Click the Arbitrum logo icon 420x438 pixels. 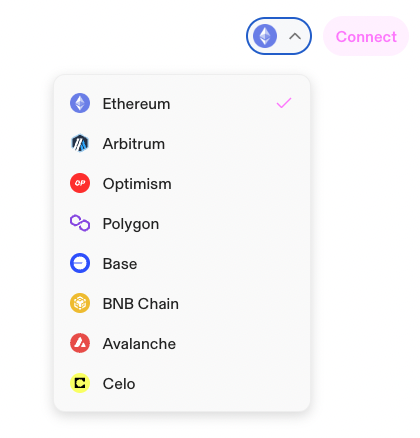(x=80, y=143)
